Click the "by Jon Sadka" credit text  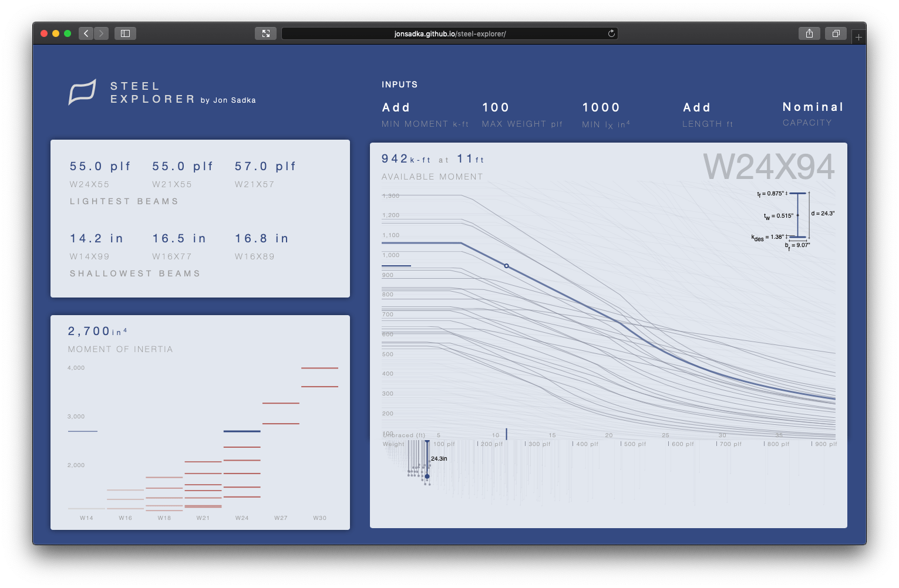[x=228, y=100]
